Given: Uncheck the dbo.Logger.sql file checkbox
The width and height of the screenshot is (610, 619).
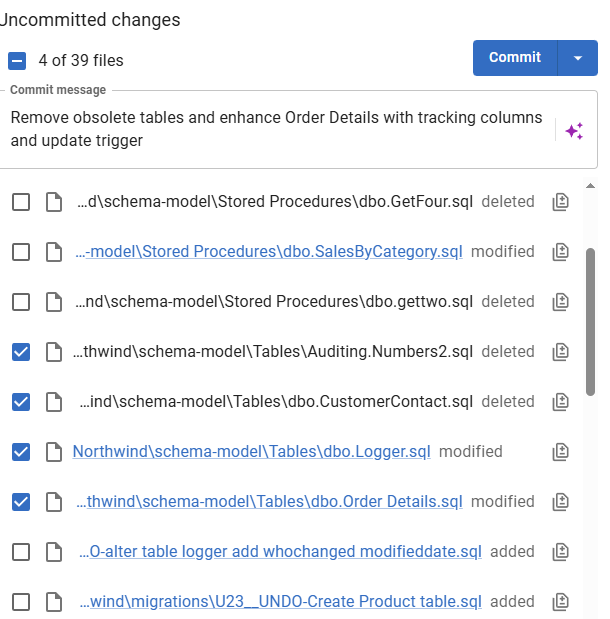Looking at the screenshot, I should click(x=21, y=452).
